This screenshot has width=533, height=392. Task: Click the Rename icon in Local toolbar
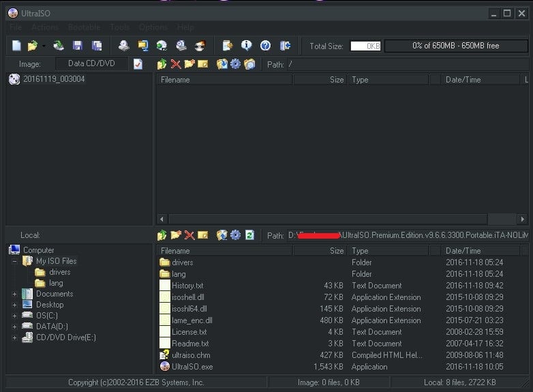tap(203, 235)
